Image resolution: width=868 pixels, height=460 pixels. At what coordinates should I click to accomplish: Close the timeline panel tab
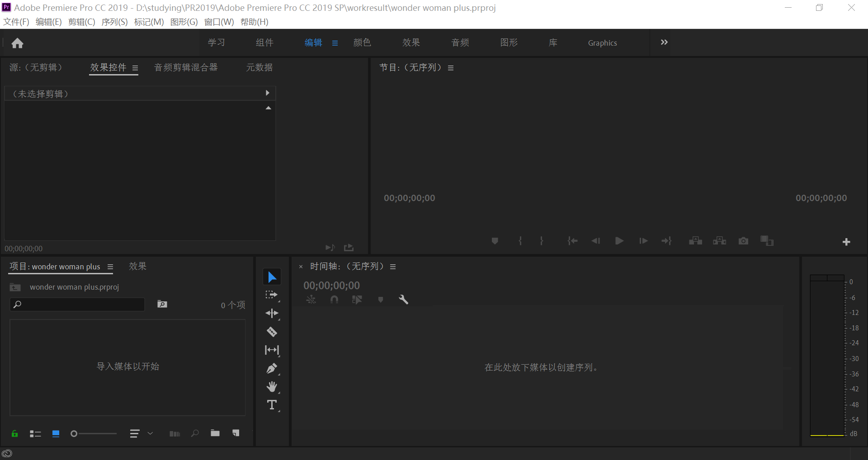coord(301,267)
